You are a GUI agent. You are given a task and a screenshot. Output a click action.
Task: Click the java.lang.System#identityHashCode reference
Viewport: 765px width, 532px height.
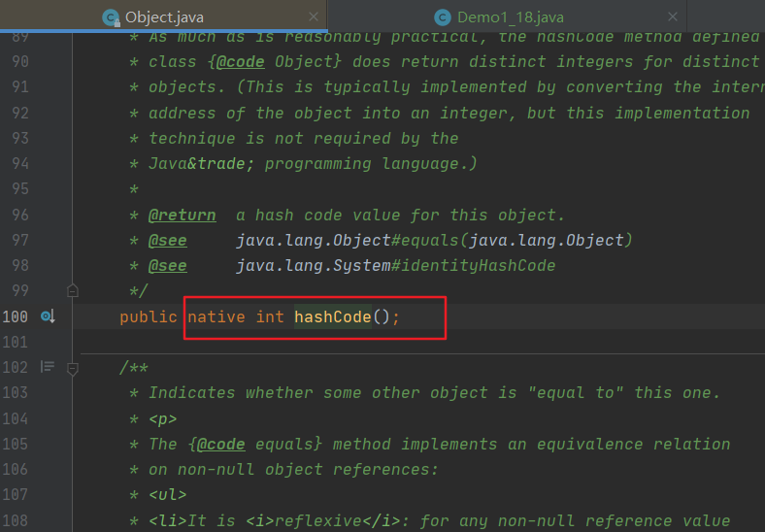395,265
